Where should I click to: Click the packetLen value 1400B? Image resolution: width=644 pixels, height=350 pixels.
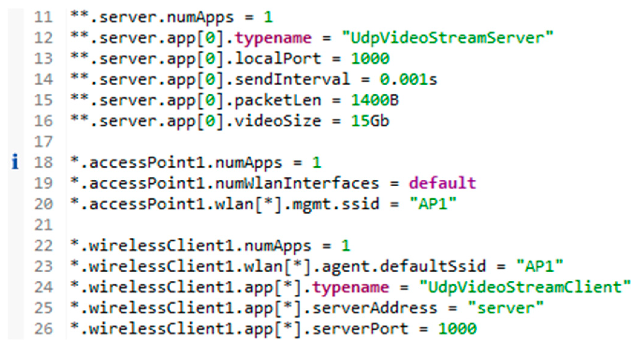[x=375, y=100]
